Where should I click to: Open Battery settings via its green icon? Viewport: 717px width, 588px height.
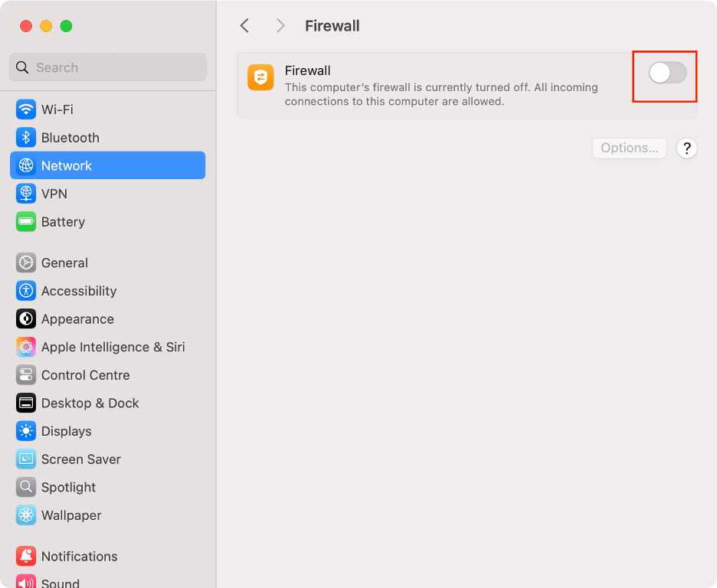pos(25,222)
